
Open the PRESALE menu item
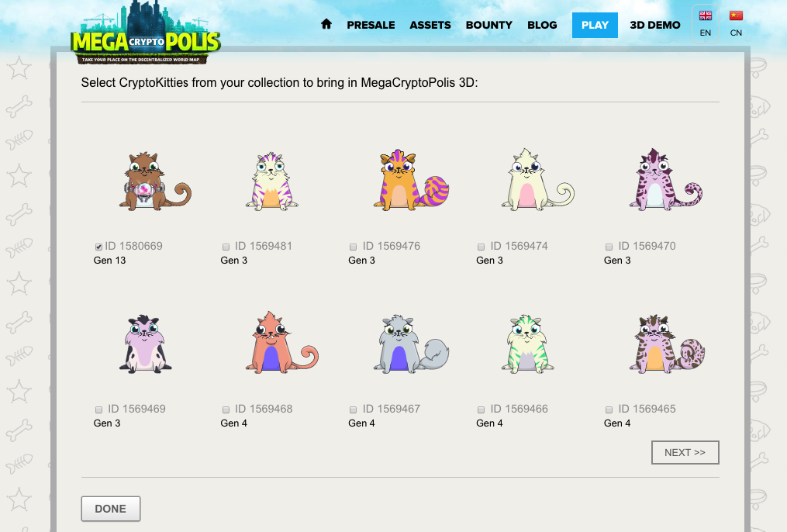(x=371, y=25)
